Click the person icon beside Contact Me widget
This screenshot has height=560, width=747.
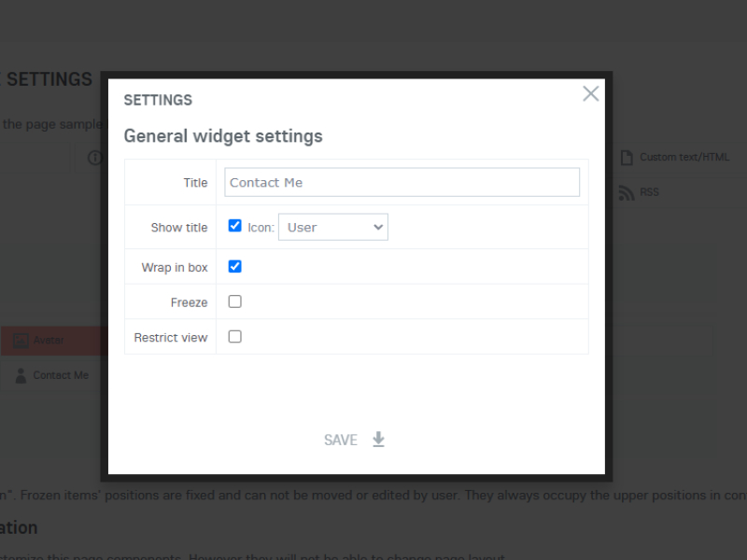[21, 375]
